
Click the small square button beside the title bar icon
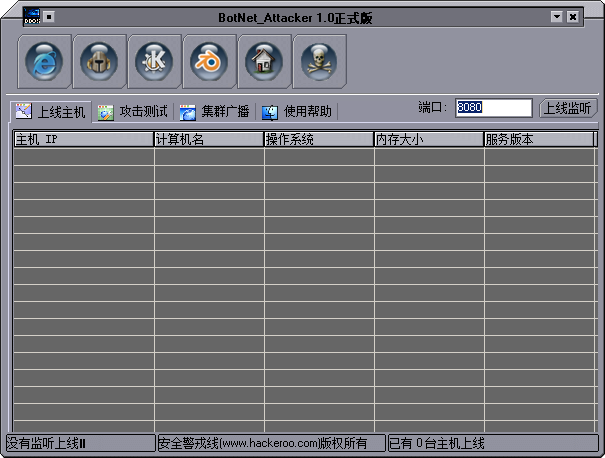click(50, 16)
